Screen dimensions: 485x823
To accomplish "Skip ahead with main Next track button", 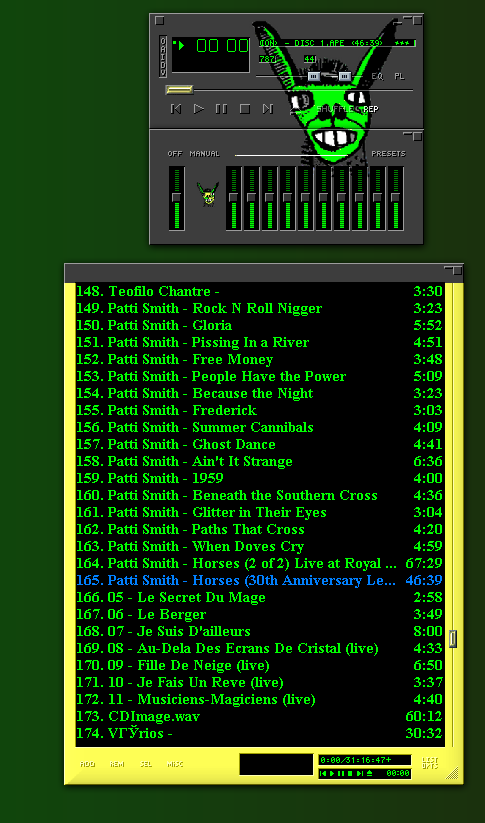I will [x=268, y=109].
